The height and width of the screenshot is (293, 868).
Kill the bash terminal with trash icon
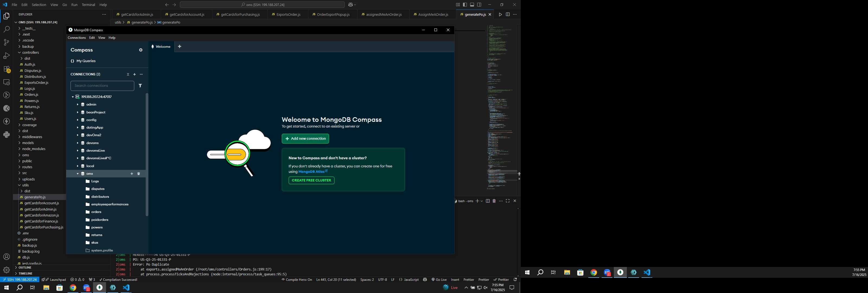tap(494, 201)
